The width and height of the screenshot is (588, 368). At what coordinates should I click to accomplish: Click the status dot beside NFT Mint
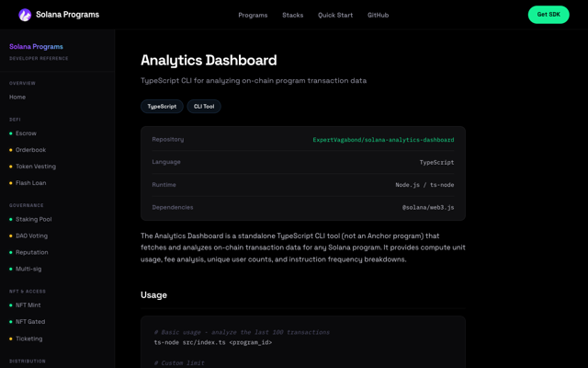pyautogui.click(x=10, y=305)
